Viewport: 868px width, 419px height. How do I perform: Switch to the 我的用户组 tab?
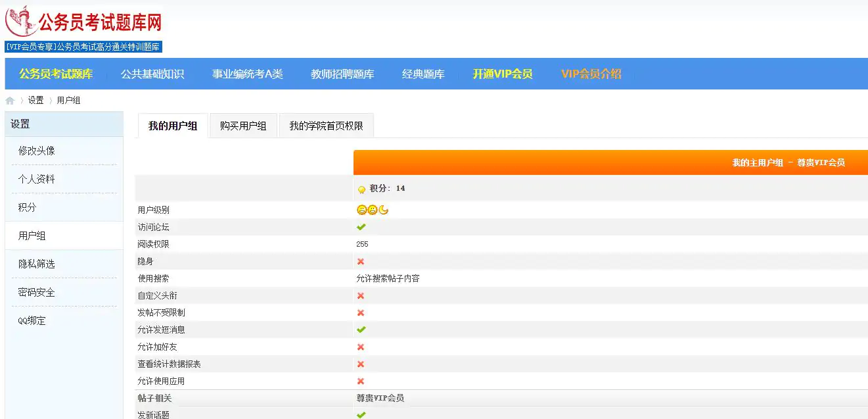(x=173, y=126)
